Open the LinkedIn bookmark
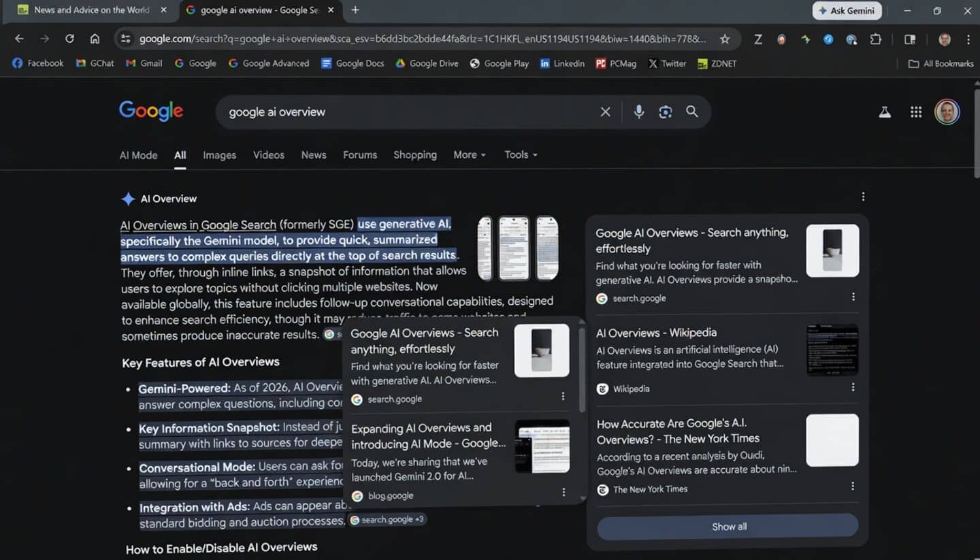The height and width of the screenshot is (560, 980). (x=562, y=63)
